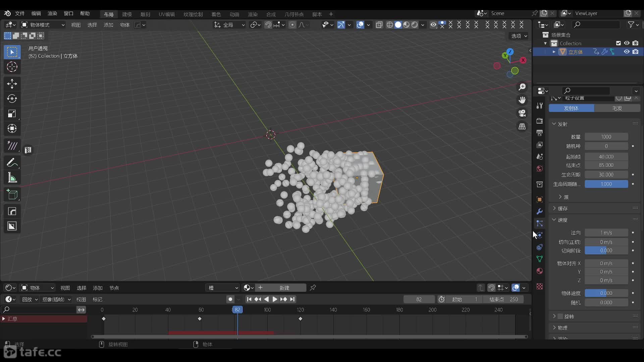Open the 全局 transform orientation dropdown
The width and height of the screenshot is (644, 362).
(x=230, y=25)
